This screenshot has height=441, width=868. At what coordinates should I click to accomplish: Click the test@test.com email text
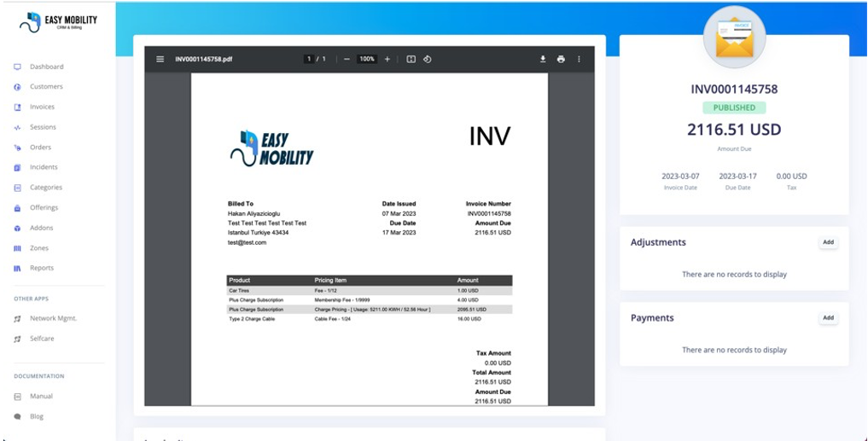(247, 242)
